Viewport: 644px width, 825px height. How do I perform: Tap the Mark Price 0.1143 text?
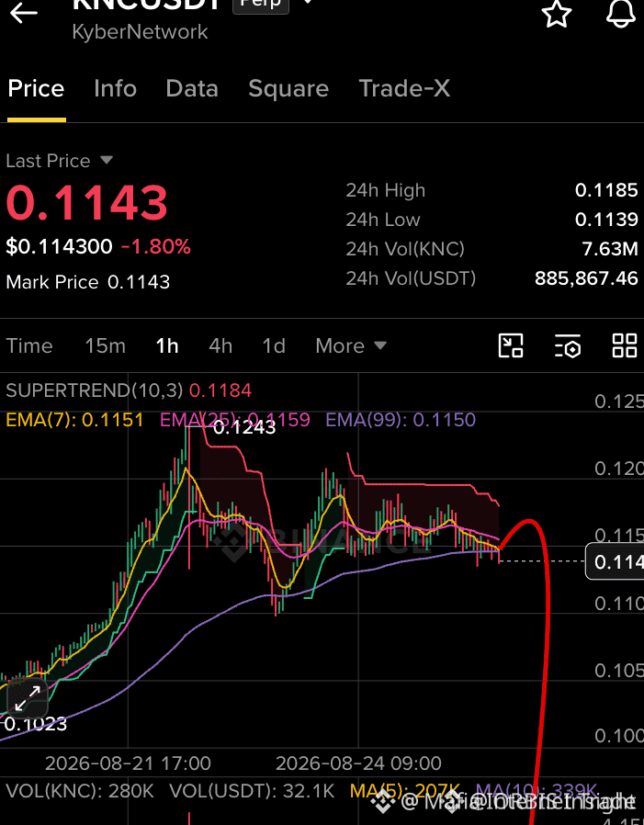pos(88,282)
